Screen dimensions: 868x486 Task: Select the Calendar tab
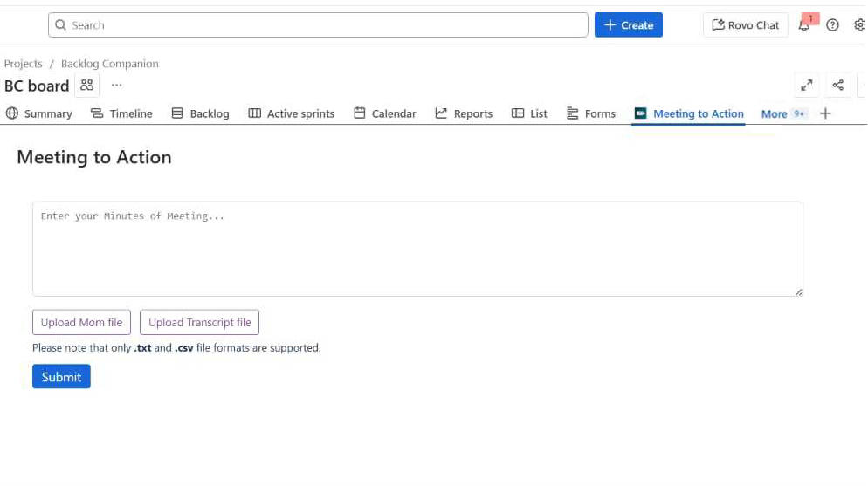(x=384, y=113)
